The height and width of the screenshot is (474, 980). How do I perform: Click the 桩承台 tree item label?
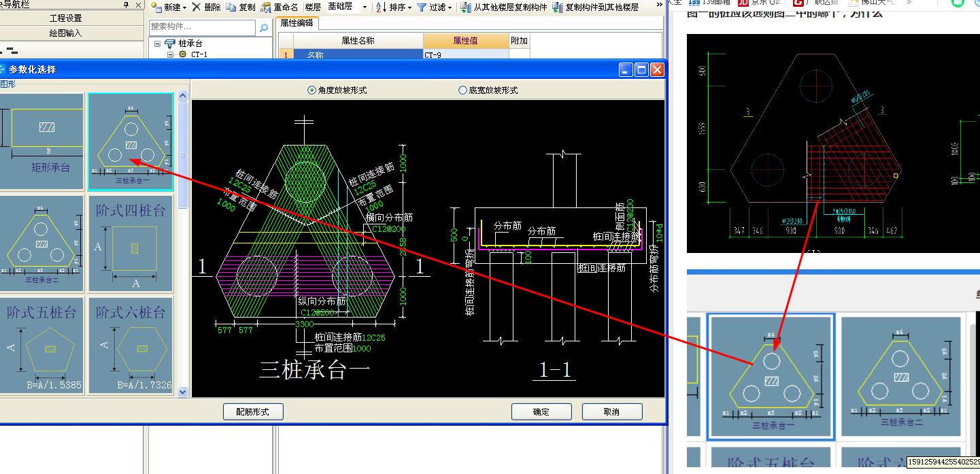pos(190,44)
